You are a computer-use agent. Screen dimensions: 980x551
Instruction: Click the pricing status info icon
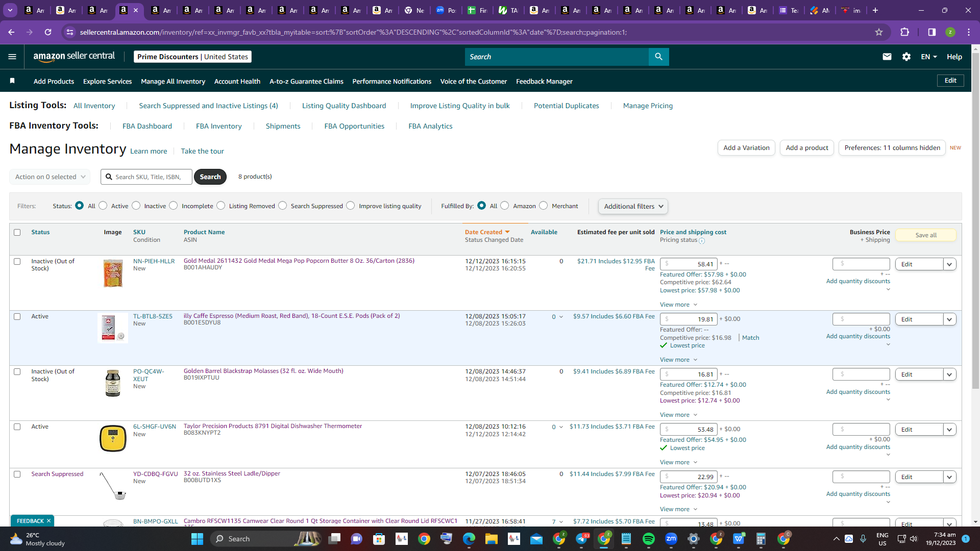[x=702, y=241]
